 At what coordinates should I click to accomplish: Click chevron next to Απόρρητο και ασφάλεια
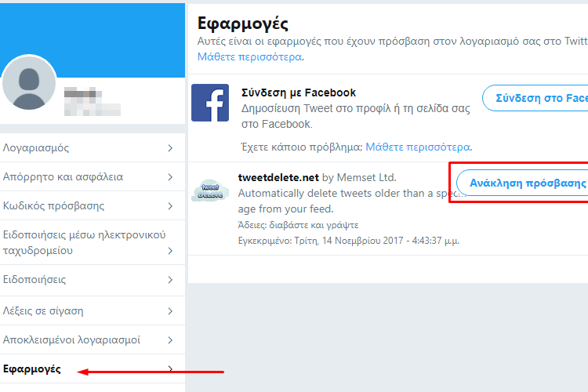coord(170,177)
